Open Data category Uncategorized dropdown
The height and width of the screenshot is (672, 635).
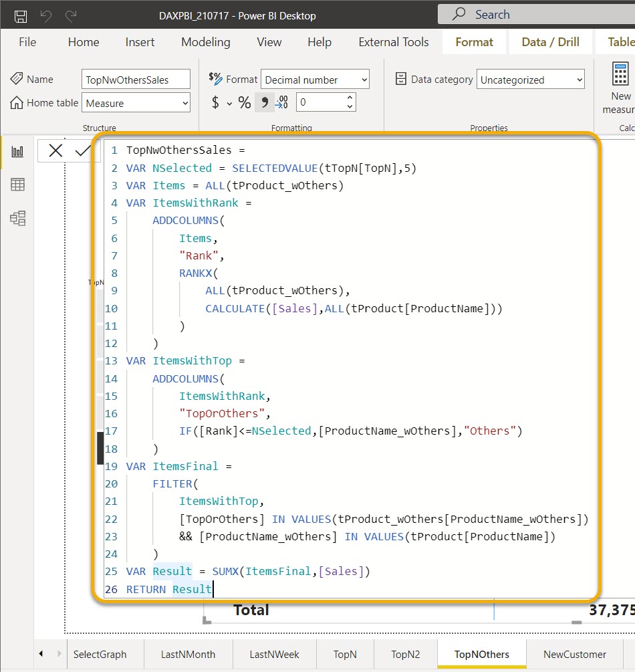(531, 80)
